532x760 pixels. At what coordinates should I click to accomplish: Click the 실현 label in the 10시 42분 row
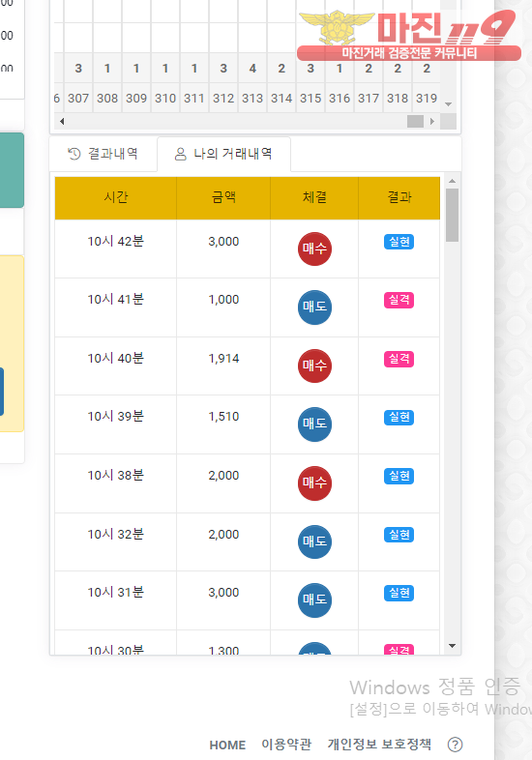[399, 242]
